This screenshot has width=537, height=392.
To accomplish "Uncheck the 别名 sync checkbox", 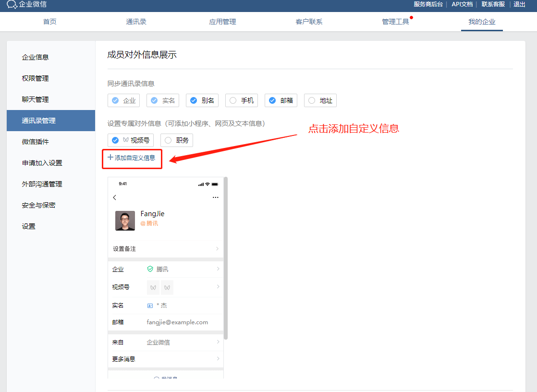I will point(194,100).
